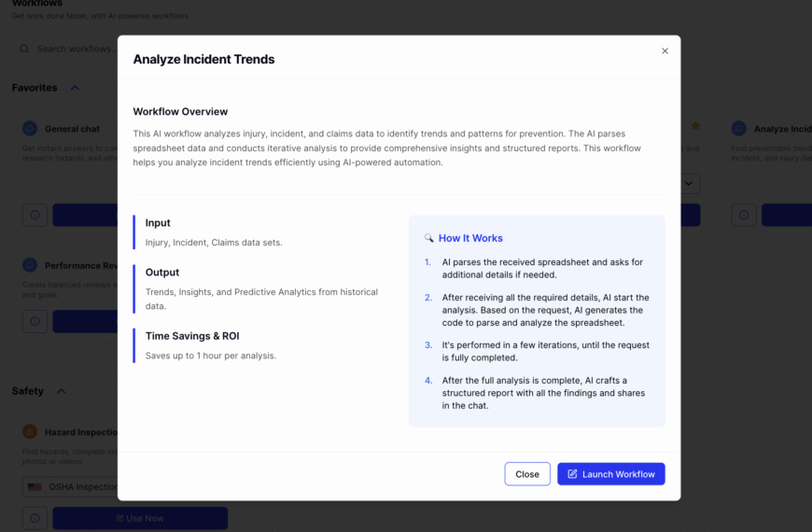Open the OSHA Inspection dropdown
The width and height of the screenshot is (812, 532).
pos(70,487)
